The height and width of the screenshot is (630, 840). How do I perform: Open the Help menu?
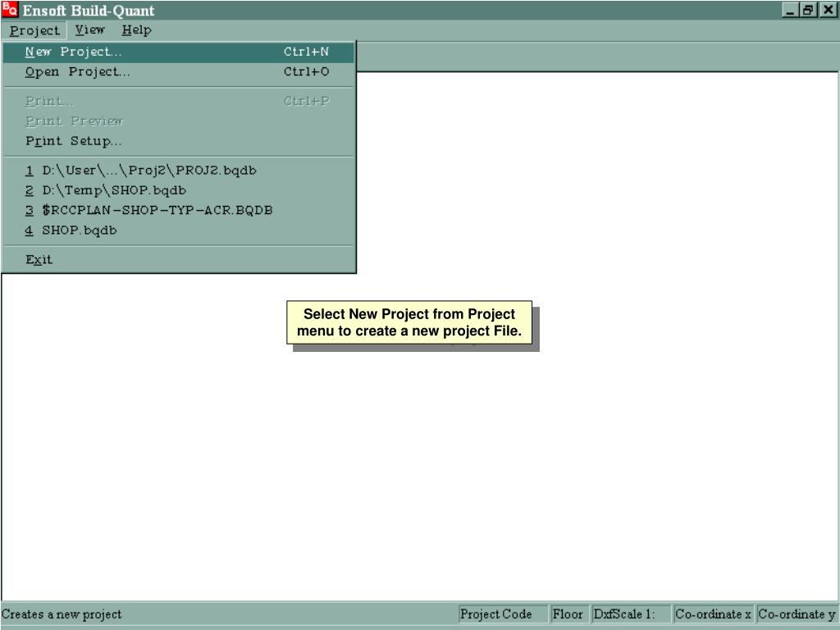pos(137,30)
